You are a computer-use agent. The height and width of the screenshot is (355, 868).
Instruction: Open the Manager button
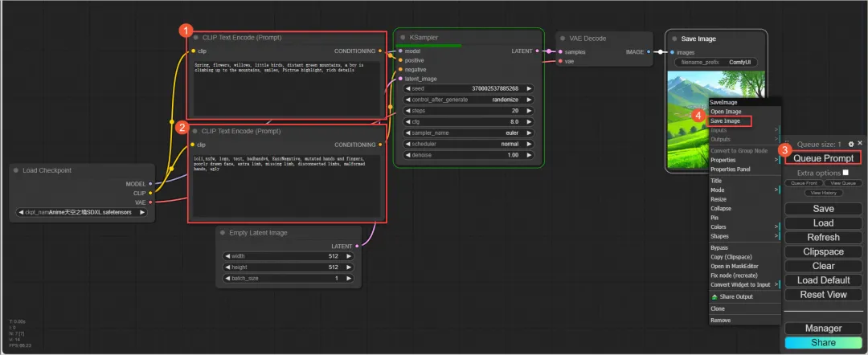click(x=823, y=328)
